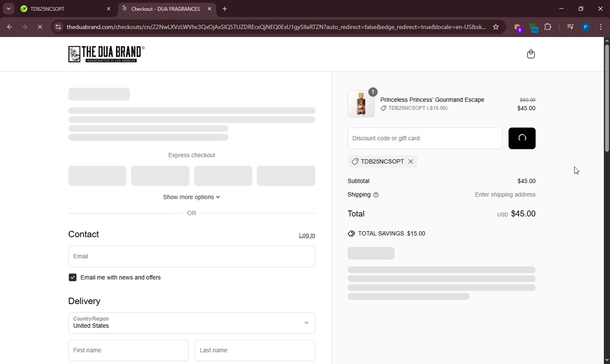Viewport: 610px width, 364px height.
Task: Click the page vertical scrollbar
Action: point(607,98)
